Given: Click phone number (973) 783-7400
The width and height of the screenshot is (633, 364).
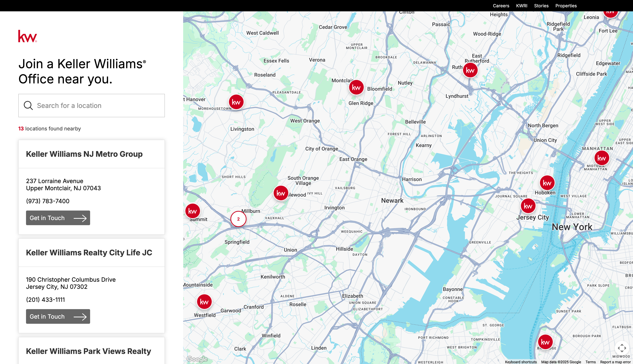Looking at the screenshot, I should (x=48, y=201).
